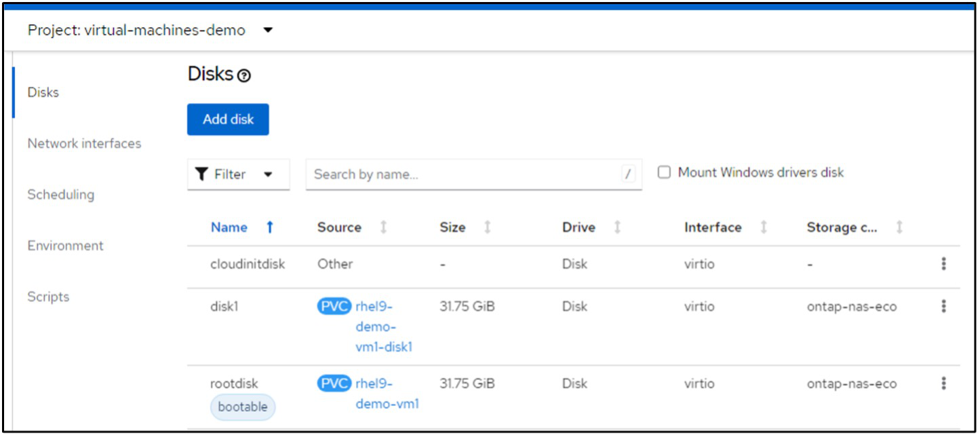980x435 pixels.
Task: Open kebab menu for disk1 row
Action: click(943, 307)
